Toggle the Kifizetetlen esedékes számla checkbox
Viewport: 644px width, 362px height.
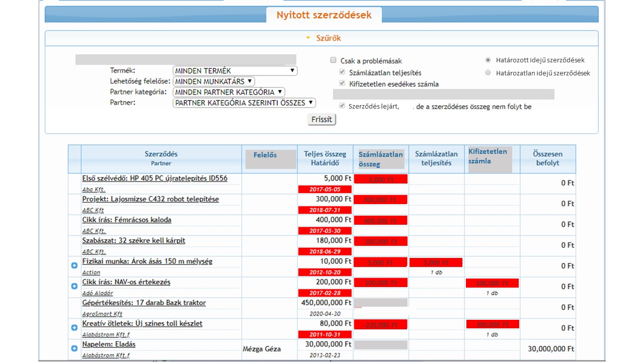point(342,83)
